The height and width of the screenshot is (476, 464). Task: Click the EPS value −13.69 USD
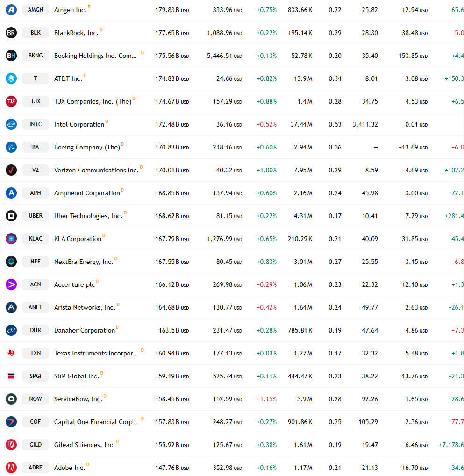pyautogui.click(x=413, y=147)
